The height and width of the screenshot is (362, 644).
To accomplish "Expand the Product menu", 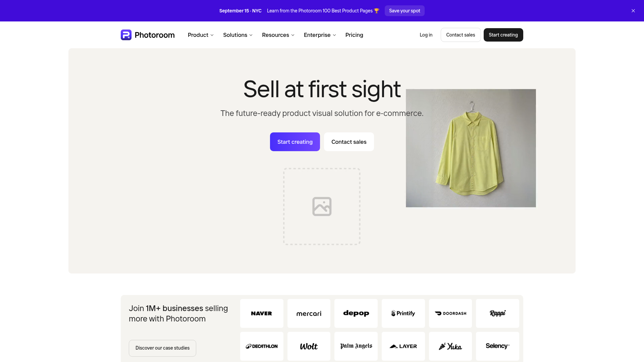I will click(201, 35).
